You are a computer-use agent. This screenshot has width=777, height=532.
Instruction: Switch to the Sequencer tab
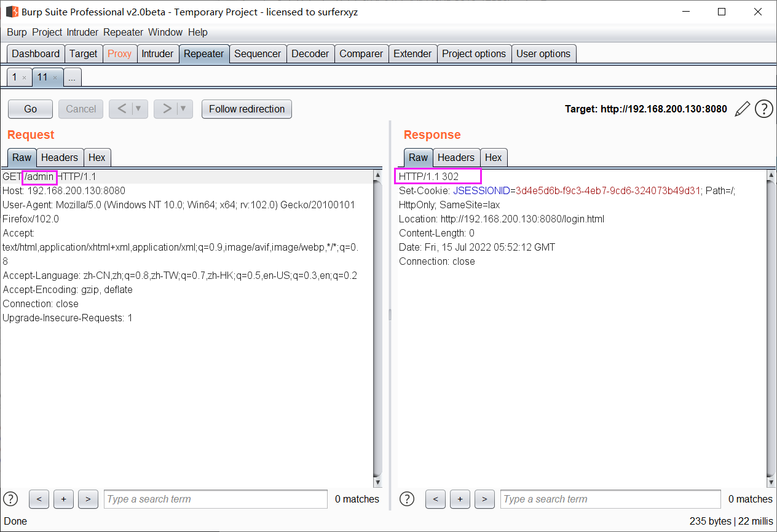[x=258, y=53]
